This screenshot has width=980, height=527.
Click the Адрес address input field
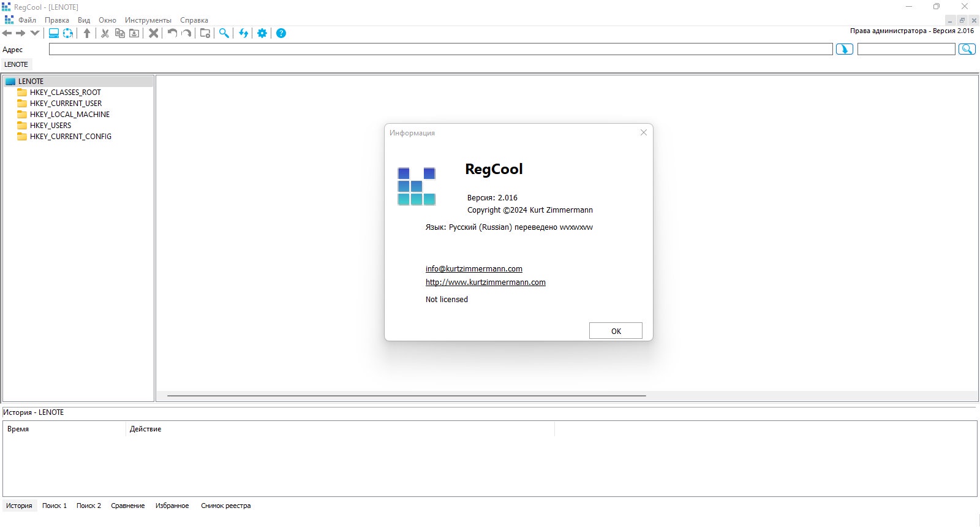(441, 50)
